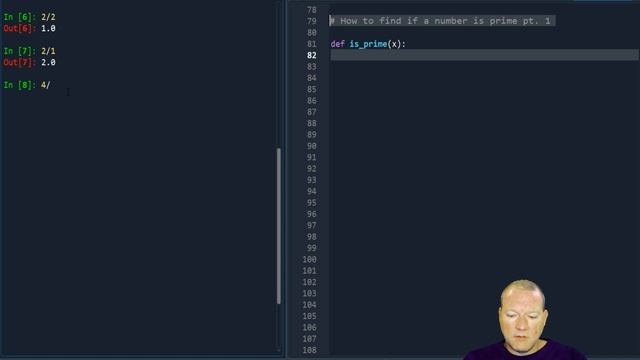Image resolution: width=640 pixels, height=360 pixels.
Task: Click line number 82 in the gutter
Action: [x=311, y=55]
